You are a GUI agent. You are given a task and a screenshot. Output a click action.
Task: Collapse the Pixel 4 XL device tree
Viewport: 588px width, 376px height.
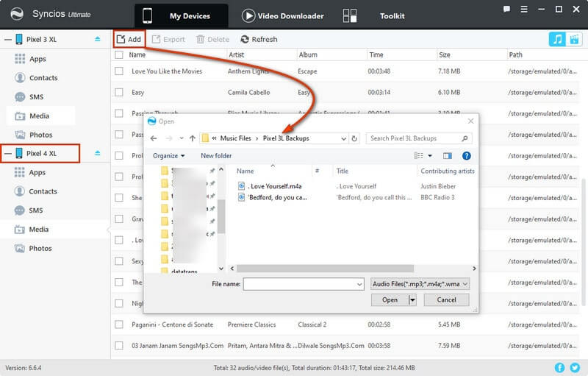[7, 154]
